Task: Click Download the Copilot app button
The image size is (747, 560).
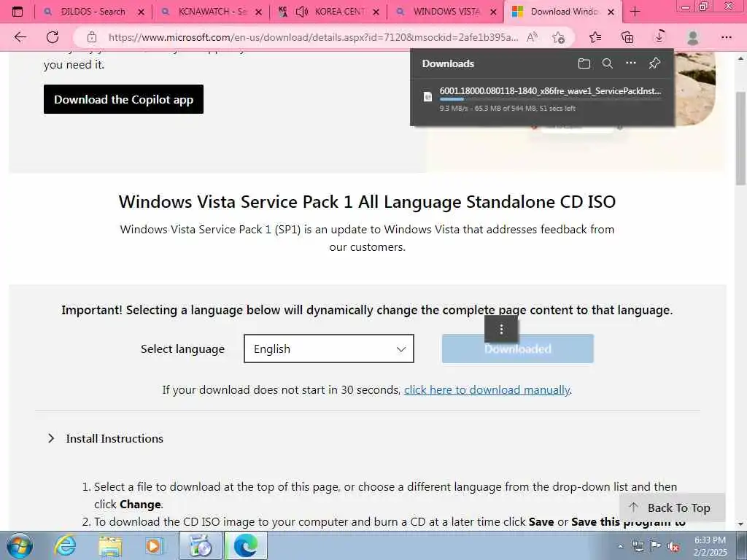Action: 123,99
